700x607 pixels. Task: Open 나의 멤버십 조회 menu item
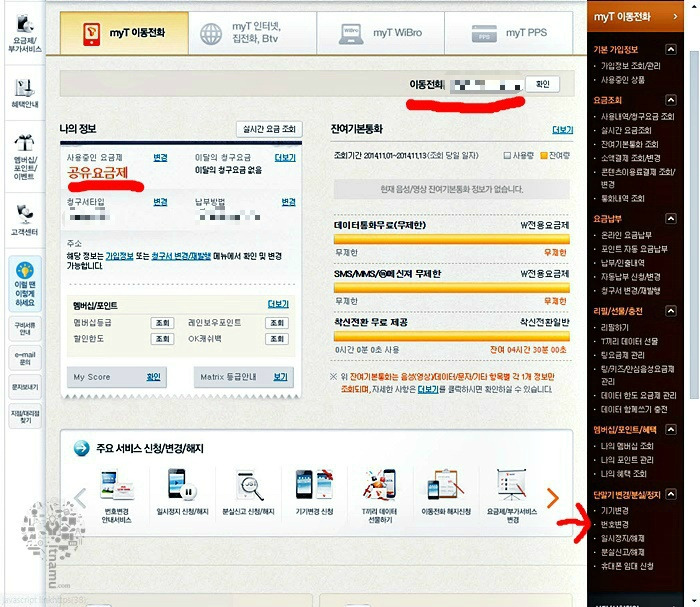tap(627, 446)
